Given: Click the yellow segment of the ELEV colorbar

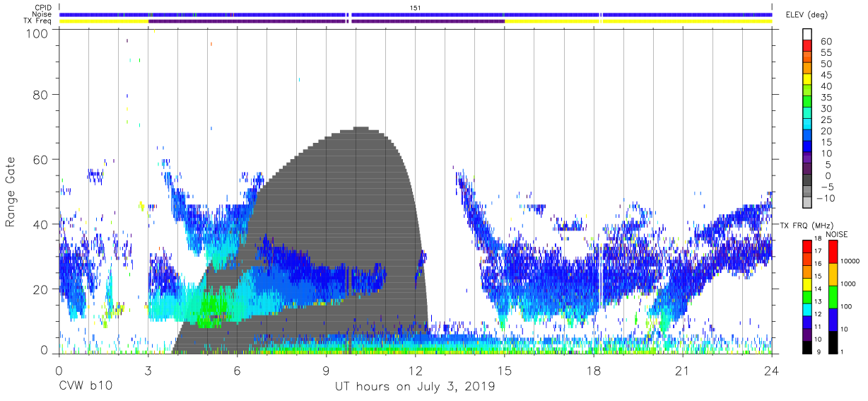Looking at the screenshot, I should tap(807, 79).
